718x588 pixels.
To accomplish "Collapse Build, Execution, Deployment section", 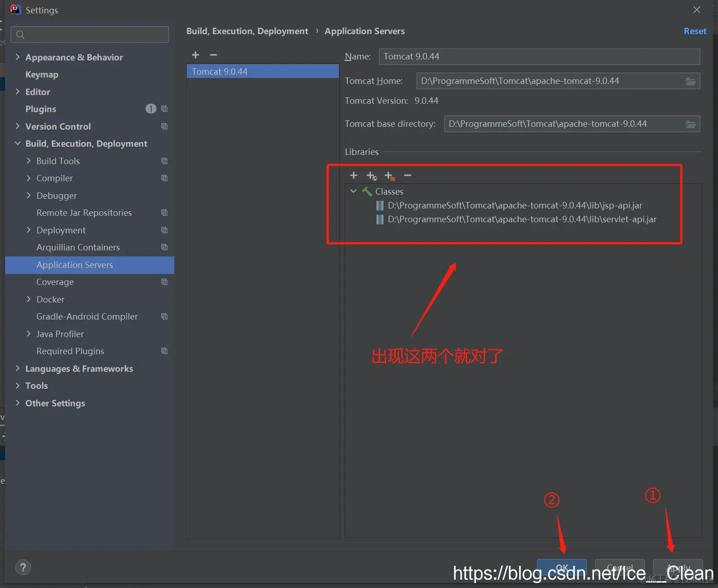I will click(18, 143).
